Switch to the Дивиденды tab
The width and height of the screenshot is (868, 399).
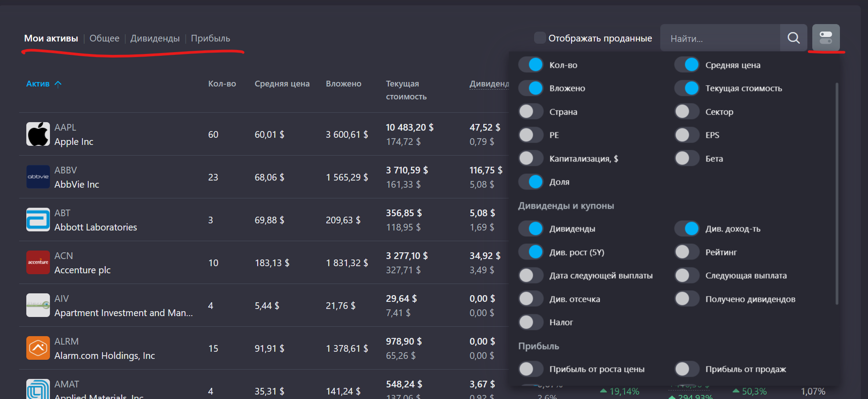click(155, 38)
